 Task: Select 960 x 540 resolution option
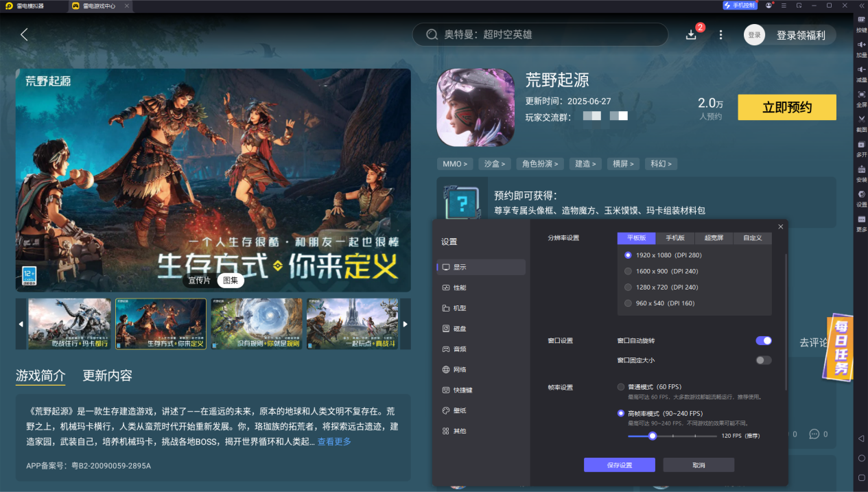(x=659, y=303)
